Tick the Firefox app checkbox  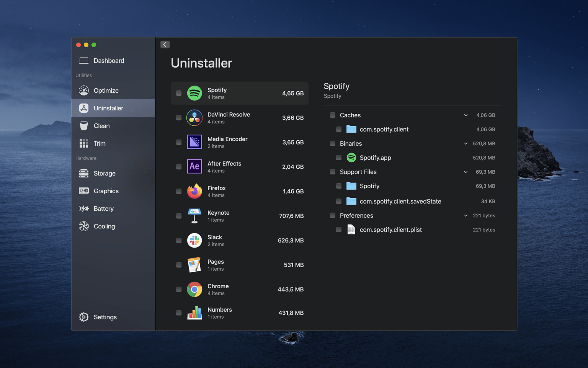click(179, 191)
